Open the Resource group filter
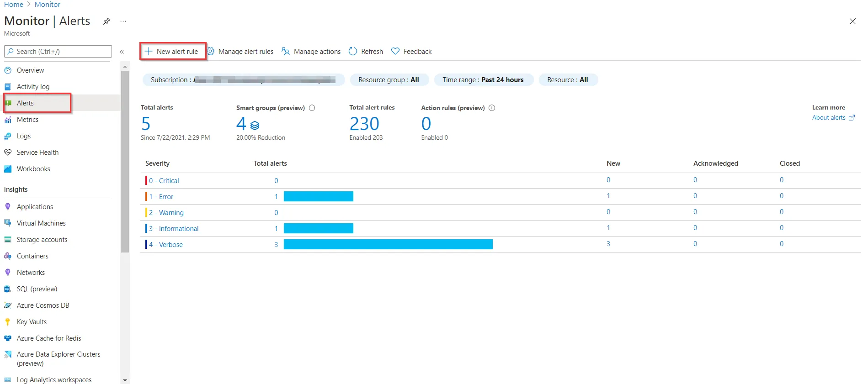The height and width of the screenshot is (384, 868). (x=389, y=80)
